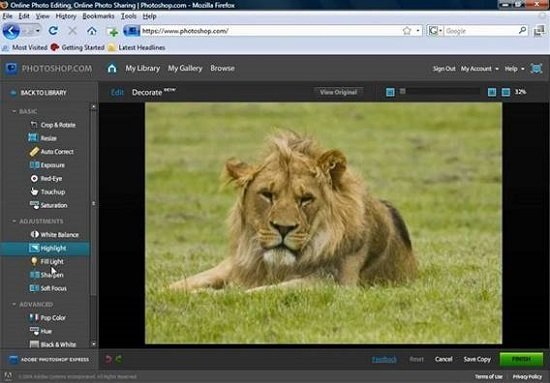The width and height of the screenshot is (550, 383).
Task: Toggle View Original button
Action: tap(338, 92)
